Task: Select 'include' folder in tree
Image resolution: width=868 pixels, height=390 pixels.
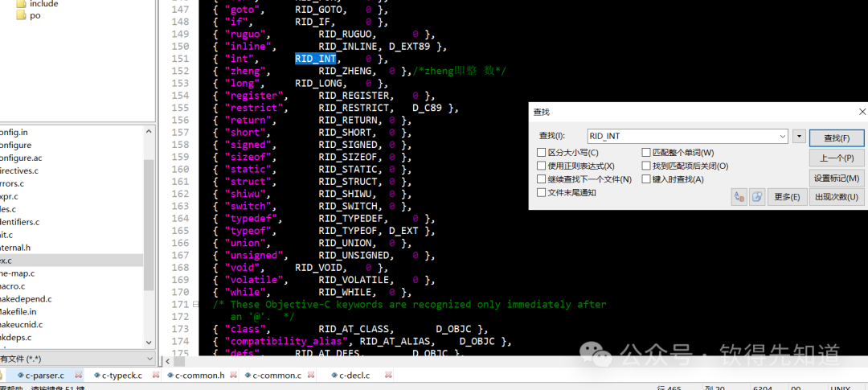Action: [x=43, y=4]
